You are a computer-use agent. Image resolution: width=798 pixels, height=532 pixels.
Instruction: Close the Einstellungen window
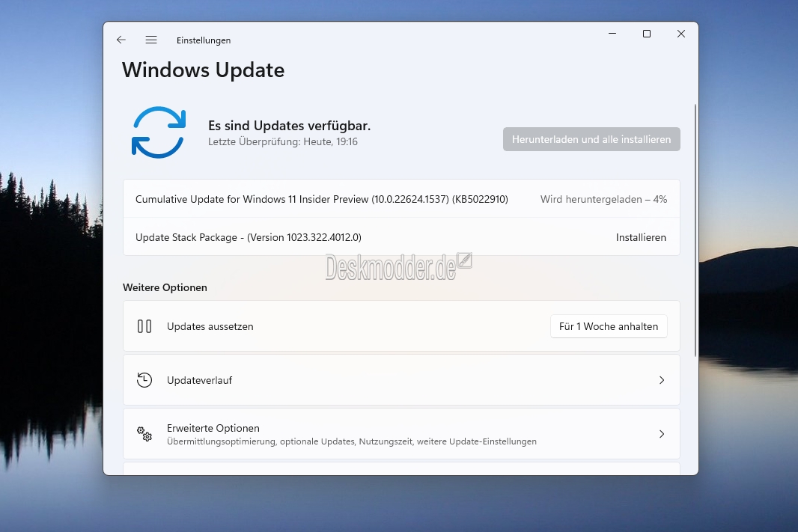click(x=681, y=34)
